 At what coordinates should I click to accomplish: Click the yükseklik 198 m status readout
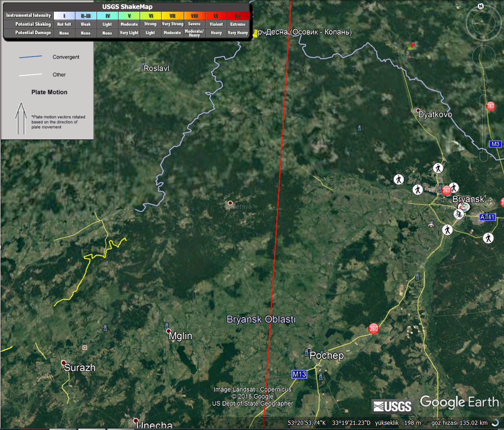tap(398, 423)
